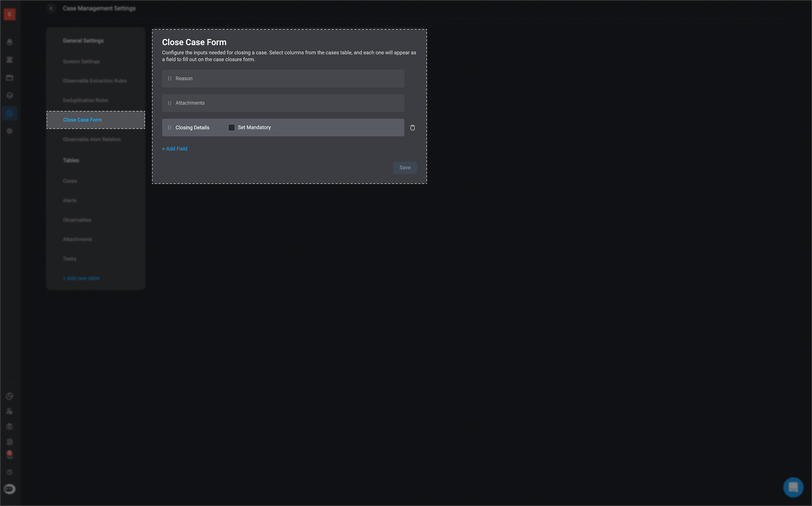Open the Attachments table settings in sidebar
The image size is (812, 506).
(78, 239)
